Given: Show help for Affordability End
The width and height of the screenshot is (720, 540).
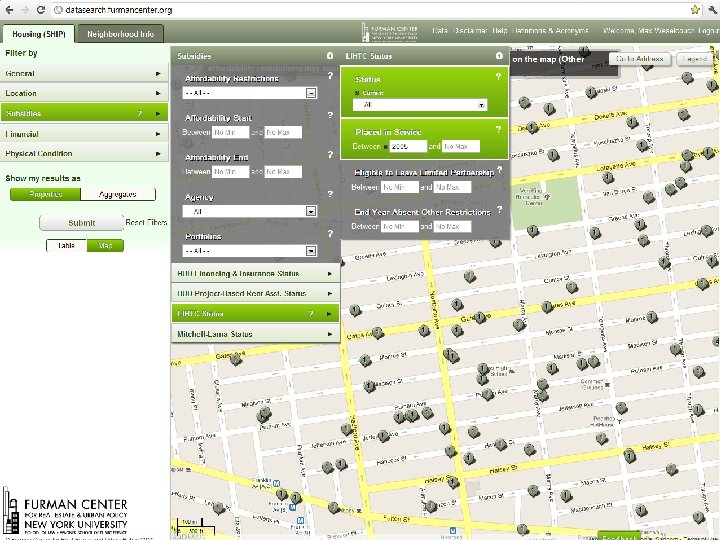Looking at the screenshot, I should 330,155.
